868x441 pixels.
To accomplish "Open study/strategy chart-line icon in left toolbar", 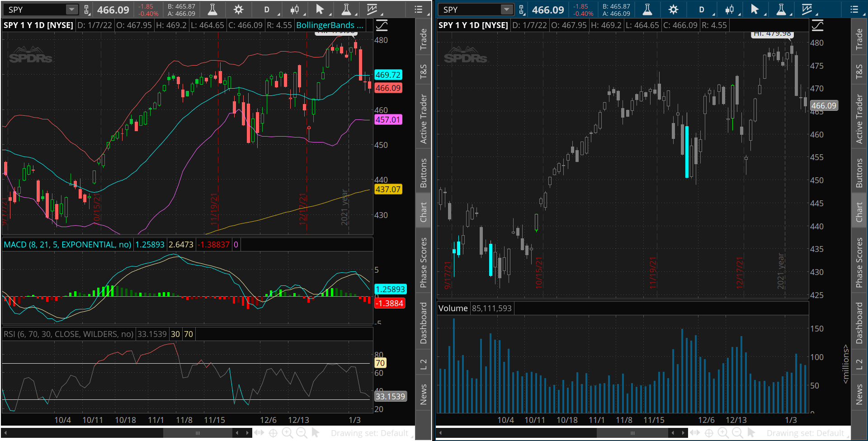I will (x=372, y=9).
